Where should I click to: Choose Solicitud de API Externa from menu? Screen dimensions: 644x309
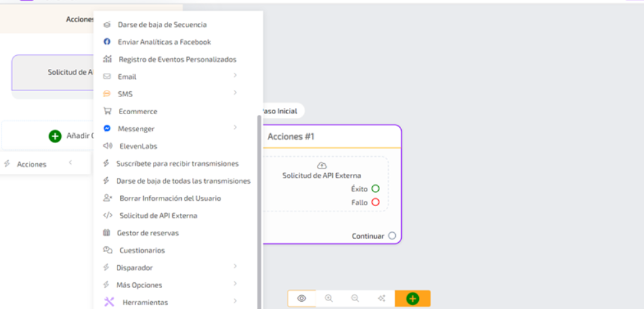tap(158, 216)
